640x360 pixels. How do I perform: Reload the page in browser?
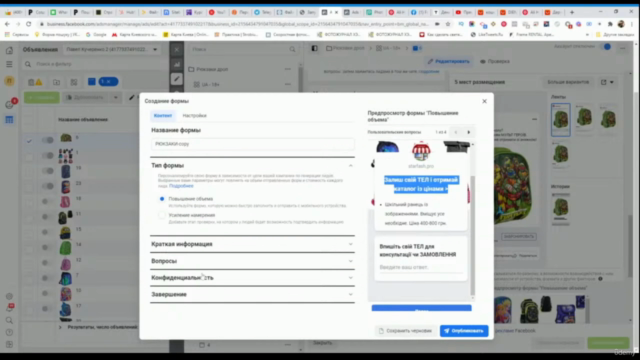pos(28,24)
